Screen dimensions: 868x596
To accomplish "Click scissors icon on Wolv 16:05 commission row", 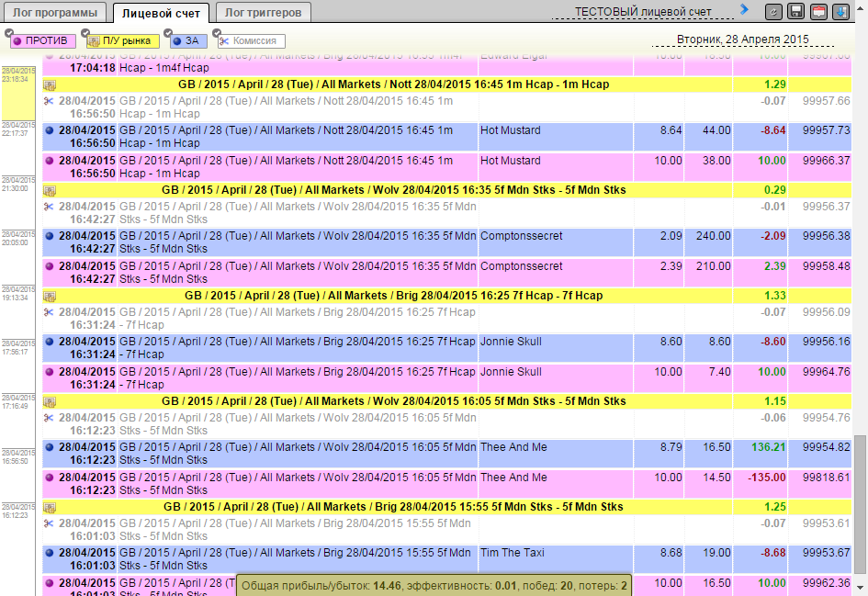I will (50, 419).
